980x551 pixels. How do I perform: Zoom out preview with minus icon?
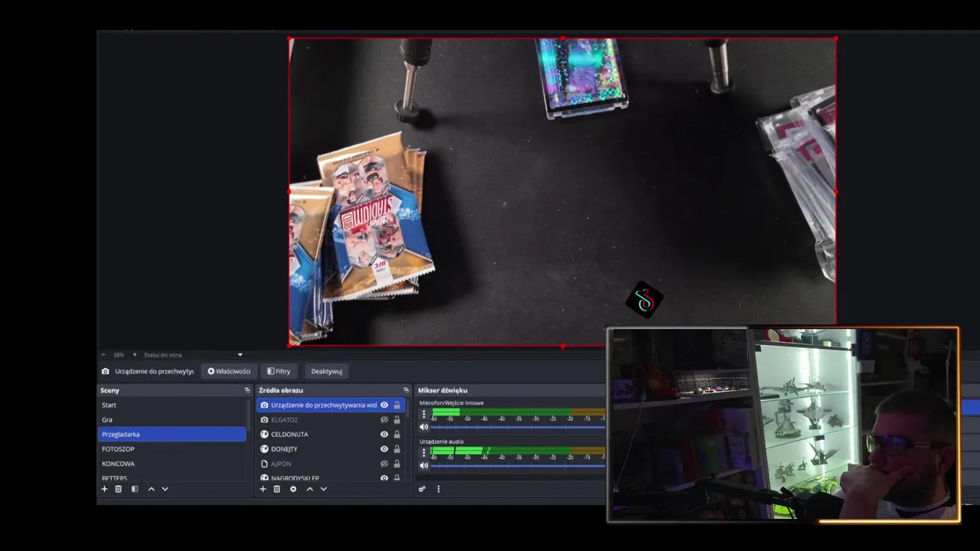pos(104,355)
